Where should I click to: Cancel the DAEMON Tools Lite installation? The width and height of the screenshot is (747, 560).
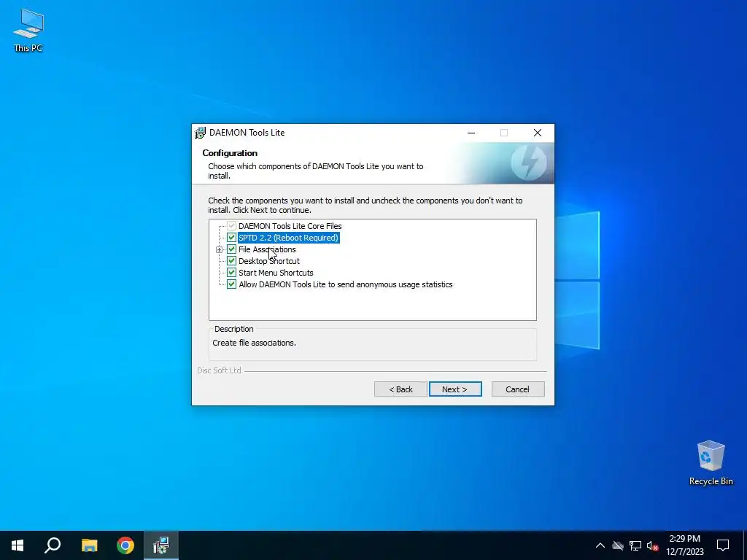pos(517,389)
